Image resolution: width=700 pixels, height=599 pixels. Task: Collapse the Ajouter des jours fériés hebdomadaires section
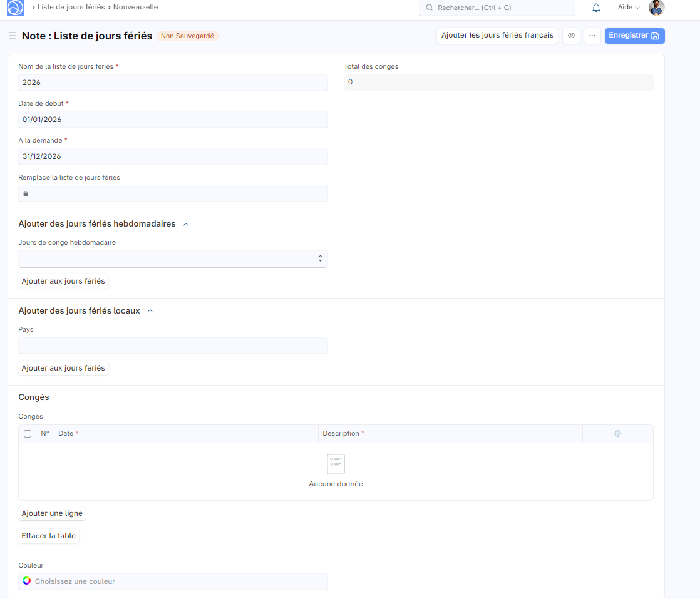point(185,224)
